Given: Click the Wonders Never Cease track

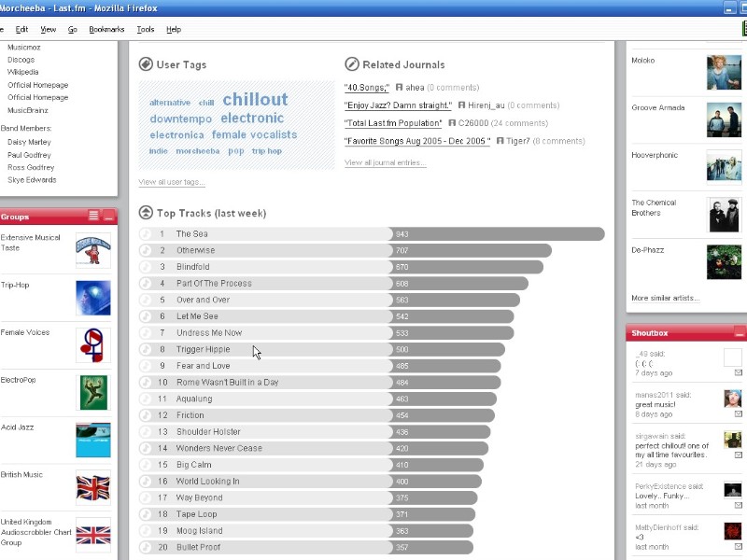Looking at the screenshot, I should tap(219, 448).
